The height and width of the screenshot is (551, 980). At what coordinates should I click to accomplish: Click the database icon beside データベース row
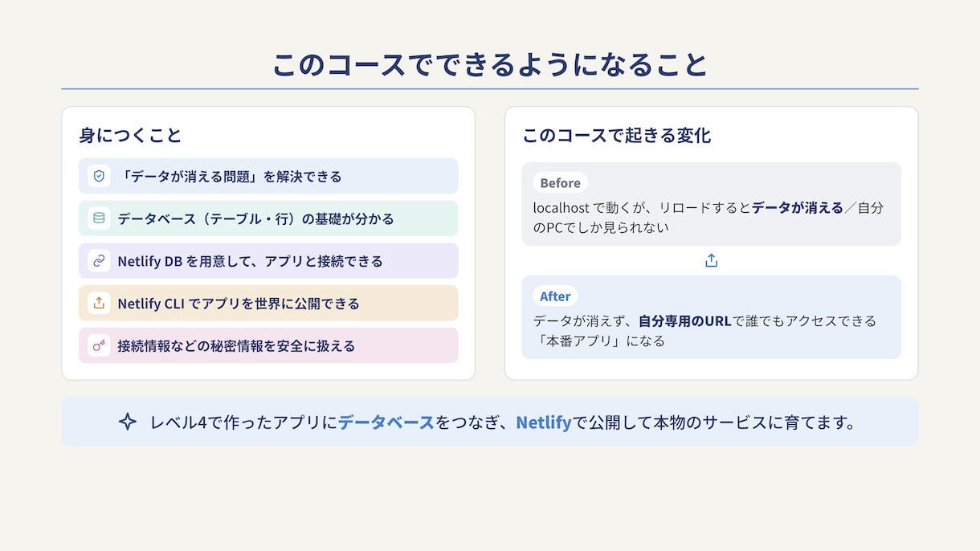click(x=99, y=218)
